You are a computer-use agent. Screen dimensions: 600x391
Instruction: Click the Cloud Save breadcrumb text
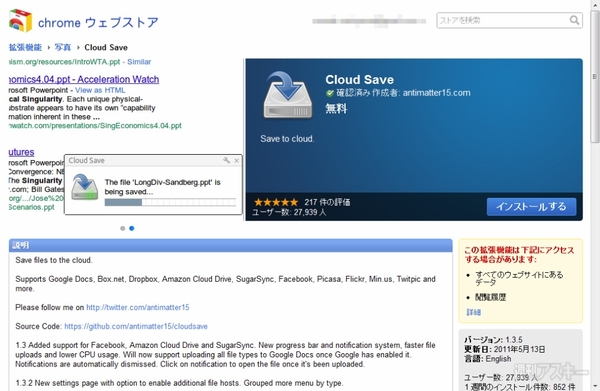tap(106, 47)
